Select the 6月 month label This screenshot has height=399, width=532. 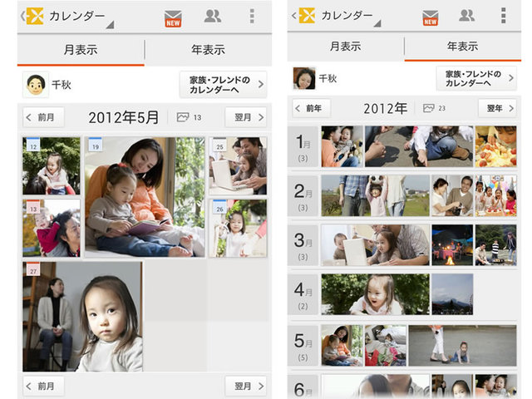[x=303, y=387]
